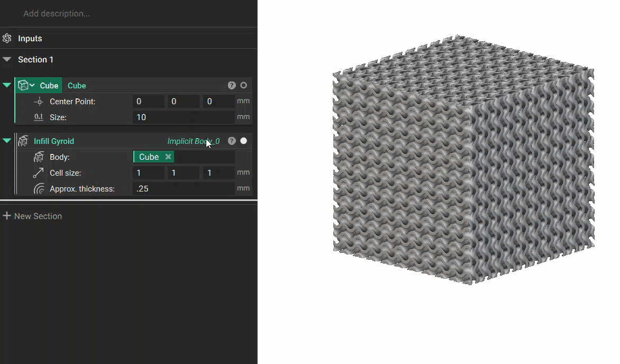Collapse Section 1 with its triangle
The width and height of the screenshot is (620, 364).
tap(7, 59)
